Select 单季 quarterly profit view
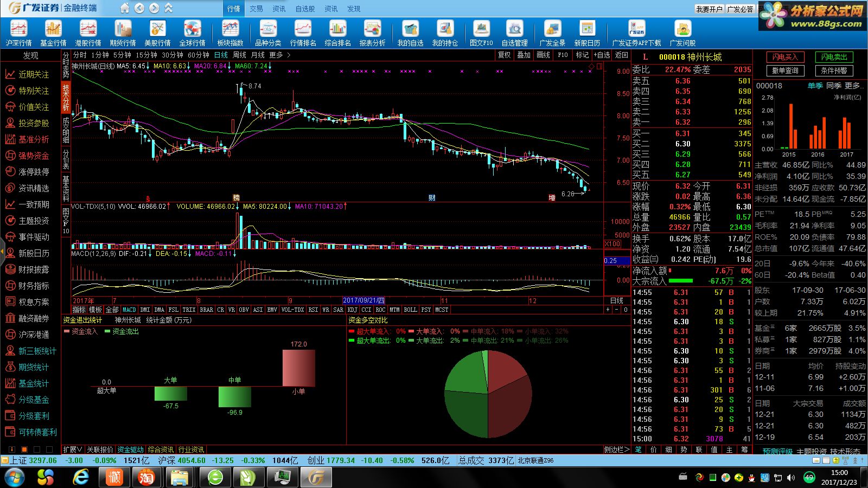868x488 pixels. 815,86
